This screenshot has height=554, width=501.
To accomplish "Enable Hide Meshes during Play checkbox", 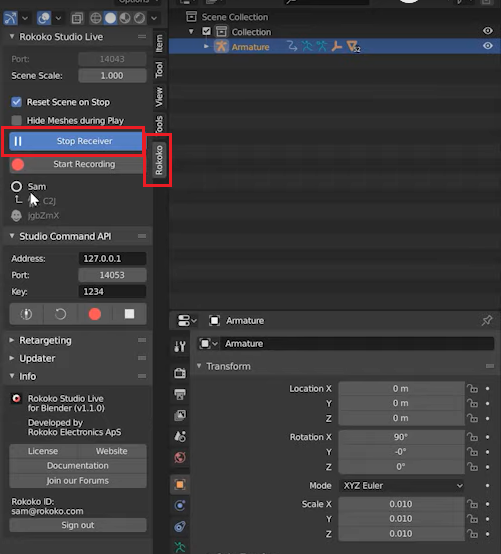I will 16,120.
